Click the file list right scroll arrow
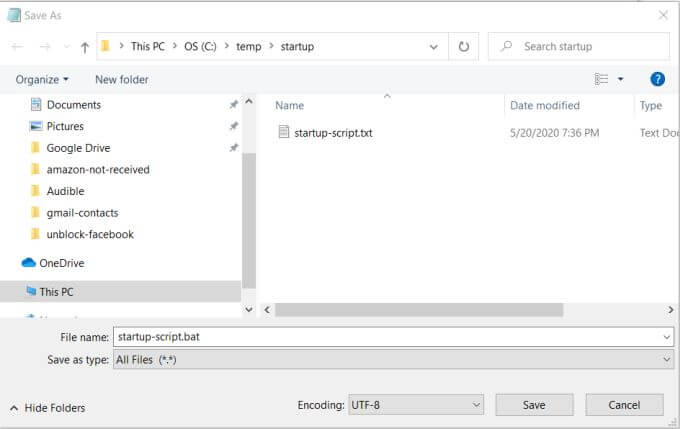This screenshot has width=680, height=429. [670, 310]
